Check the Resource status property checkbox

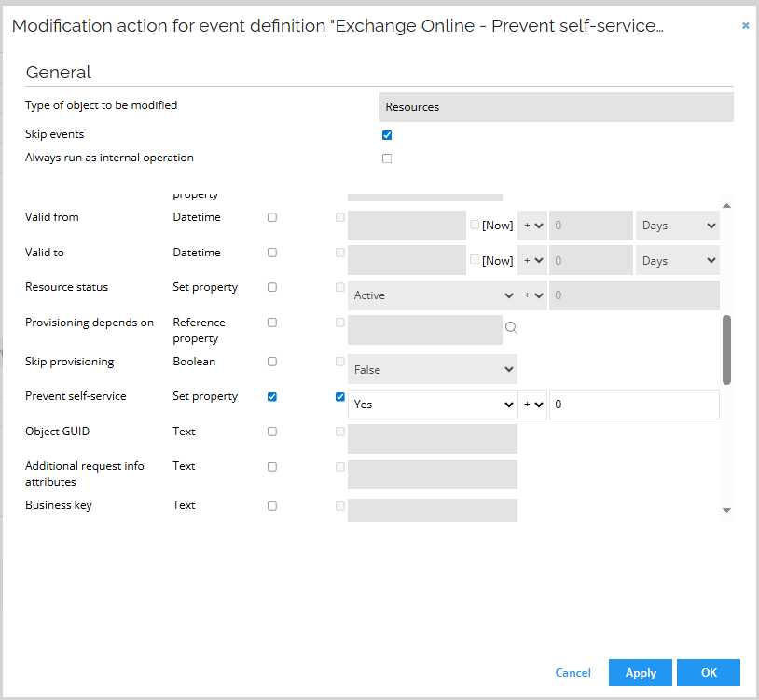[272, 287]
